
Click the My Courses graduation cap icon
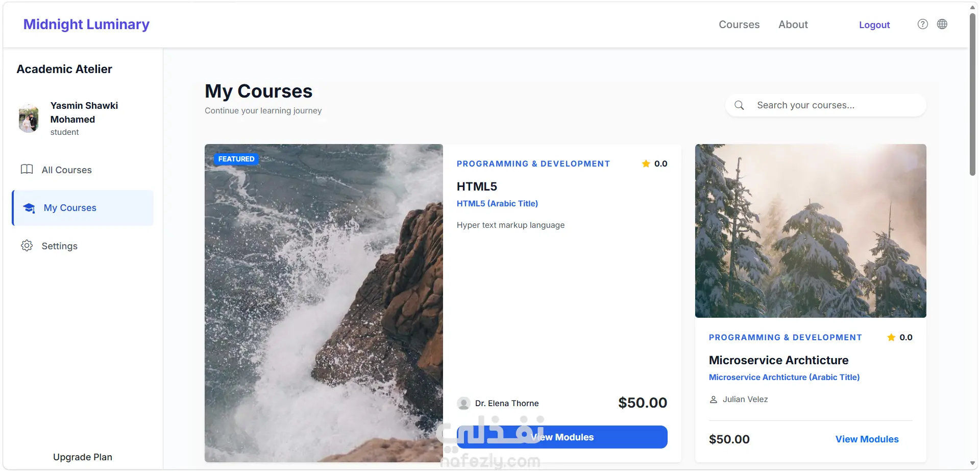click(x=29, y=208)
